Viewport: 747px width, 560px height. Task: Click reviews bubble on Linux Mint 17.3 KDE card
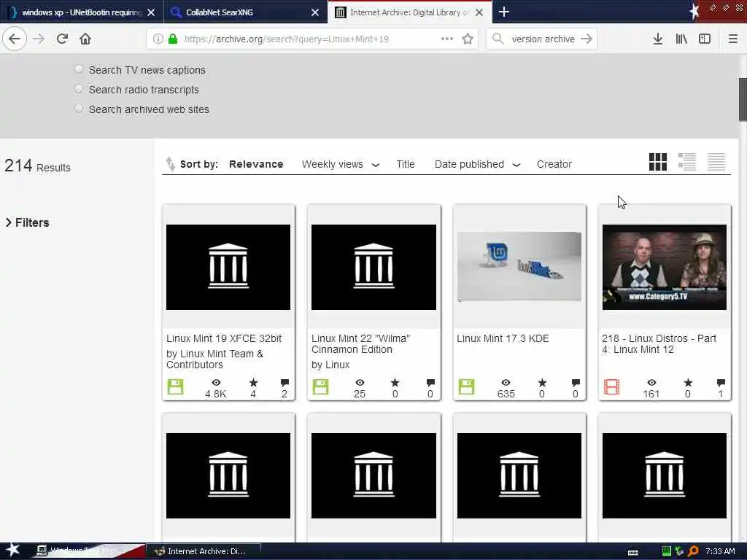click(x=576, y=382)
